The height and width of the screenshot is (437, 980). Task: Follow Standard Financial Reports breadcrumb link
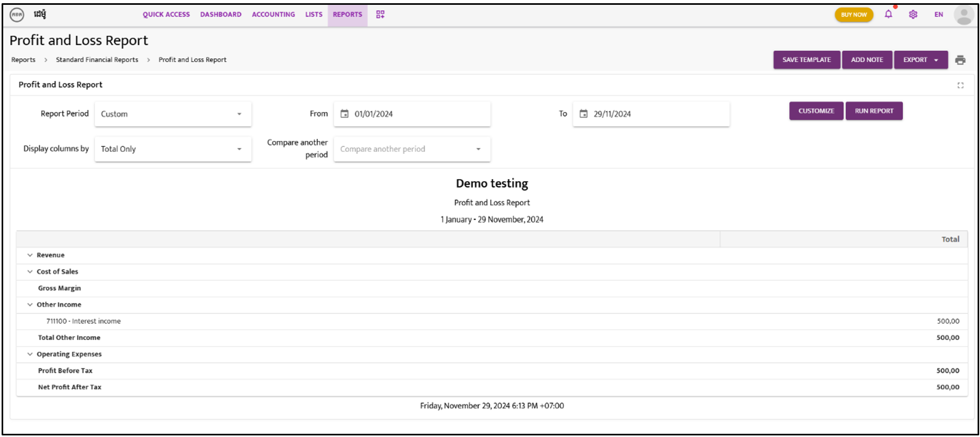click(x=97, y=60)
